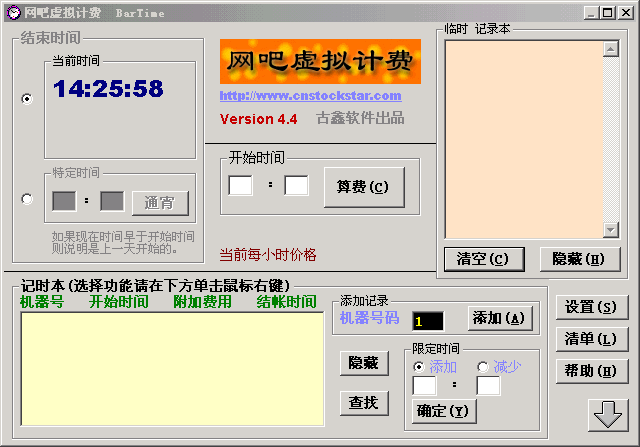Maximize the BarTime window
This screenshot has width=640, height=447.
pyautogui.click(x=608, y=13)
